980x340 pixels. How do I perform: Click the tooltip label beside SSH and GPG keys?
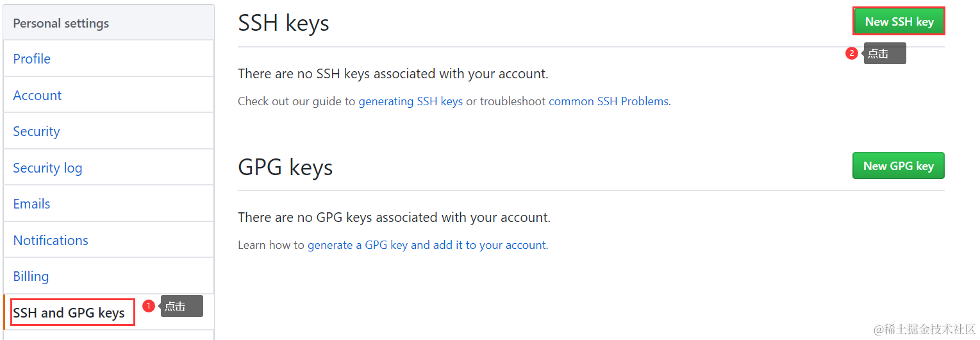coord(181,307)
